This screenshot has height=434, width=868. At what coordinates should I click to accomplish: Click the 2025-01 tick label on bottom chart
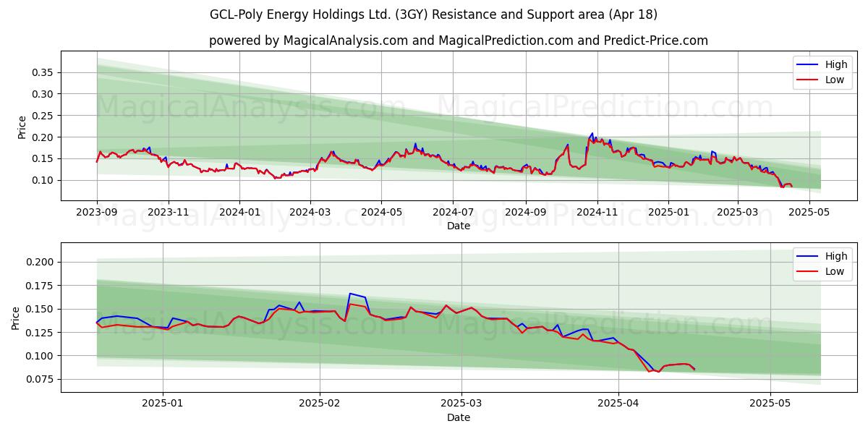(163, 404)
